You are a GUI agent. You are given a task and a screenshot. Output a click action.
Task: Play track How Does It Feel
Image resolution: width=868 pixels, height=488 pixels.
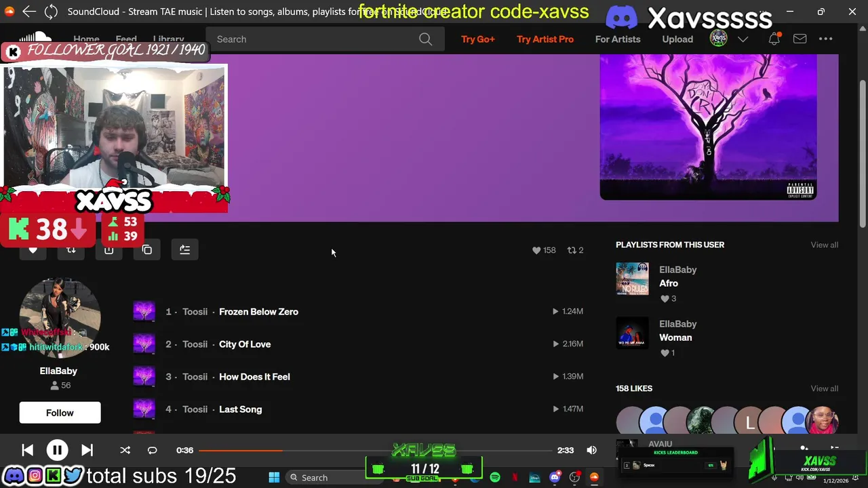(x=254, y=377)
